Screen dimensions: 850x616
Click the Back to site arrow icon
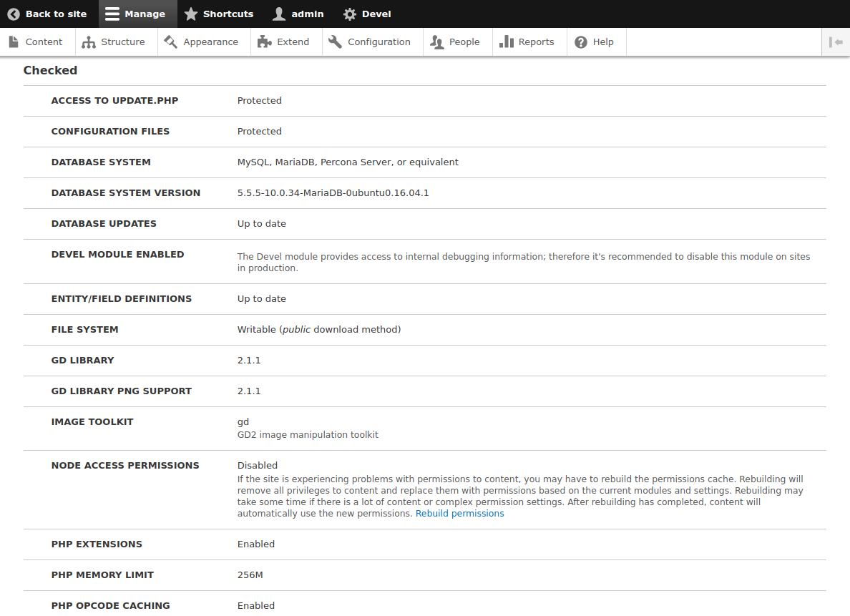tap(14, 14)
